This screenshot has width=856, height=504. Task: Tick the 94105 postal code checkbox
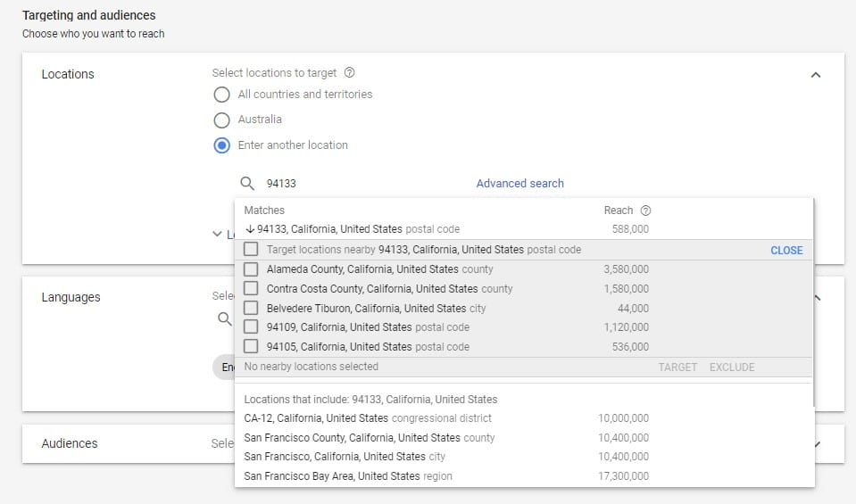[x=251, y=346]
